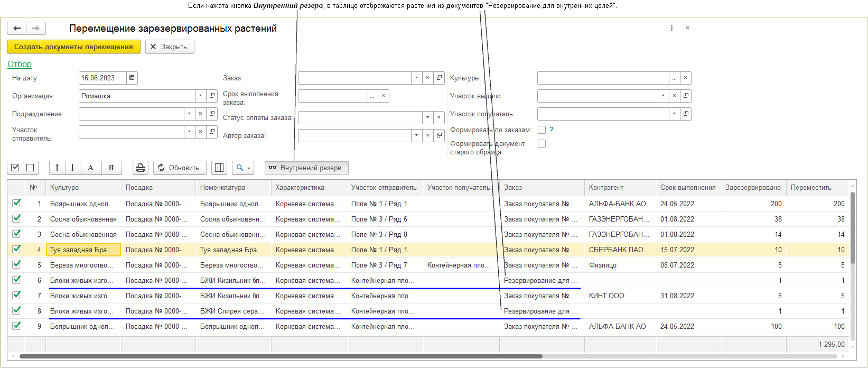This screenshot has height=368, width=868.
Task: Uncheck row 4 Туя западная checkbox
Action: (x=16, y=249)
